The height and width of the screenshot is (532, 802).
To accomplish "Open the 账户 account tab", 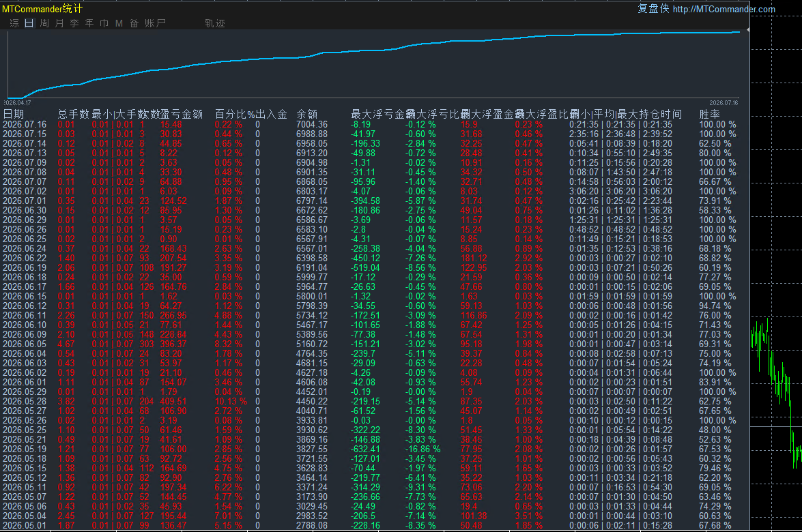I will (x=155, y=23).
